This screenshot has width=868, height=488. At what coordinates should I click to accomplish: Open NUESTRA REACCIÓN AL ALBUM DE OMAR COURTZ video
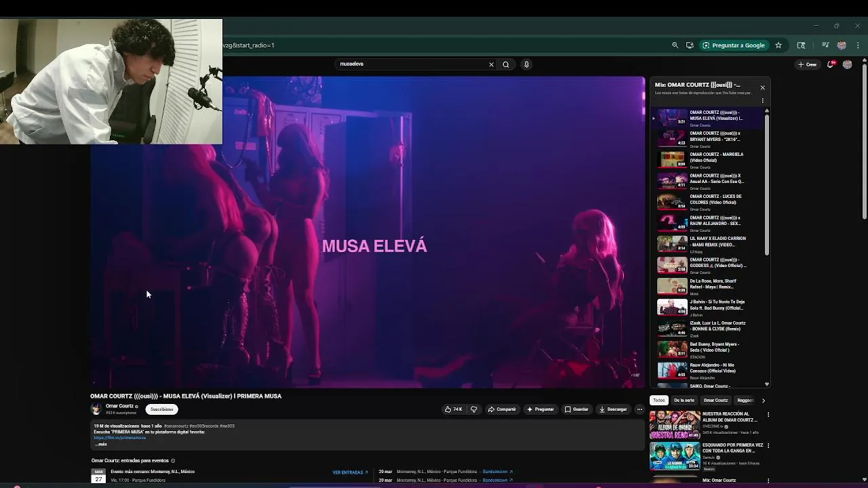706,425
